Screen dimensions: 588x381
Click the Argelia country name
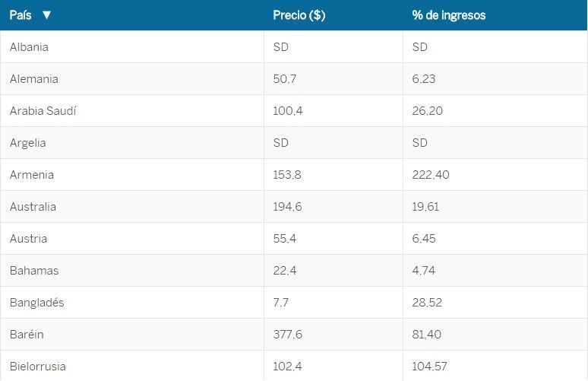28,143
